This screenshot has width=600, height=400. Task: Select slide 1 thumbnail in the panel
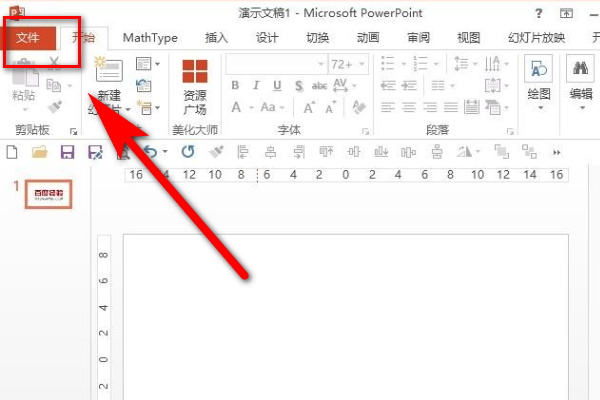pos(47,194)
